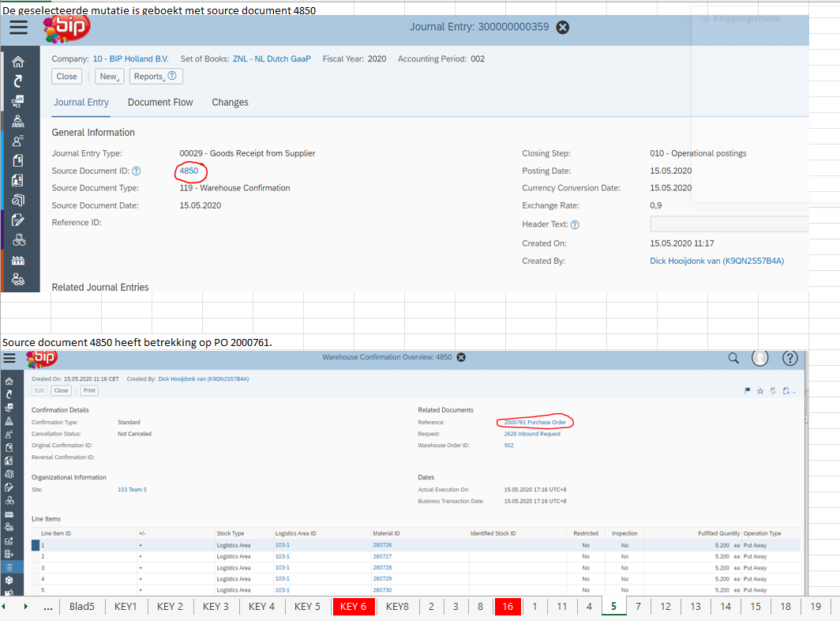Screen dimensions: 840x621
Task: Open the red 16 sheet tab
Action: pyautogui.click(x=508, y=607)
